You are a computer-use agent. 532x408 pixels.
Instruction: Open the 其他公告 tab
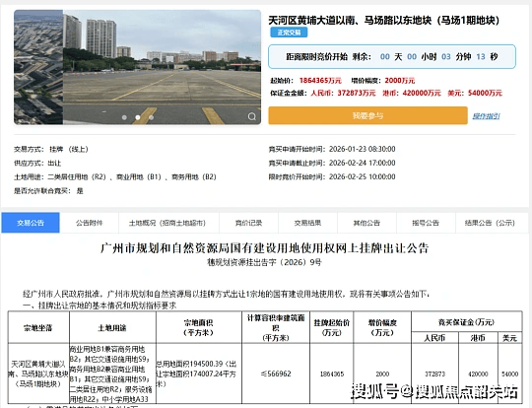(366, 223)
